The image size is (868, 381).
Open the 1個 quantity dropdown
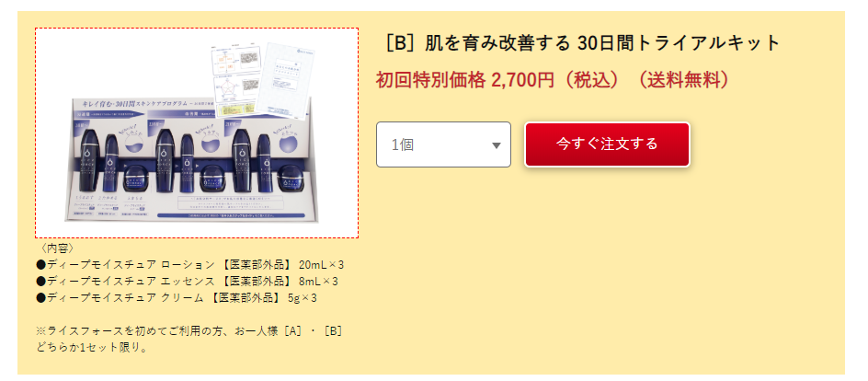443,144
